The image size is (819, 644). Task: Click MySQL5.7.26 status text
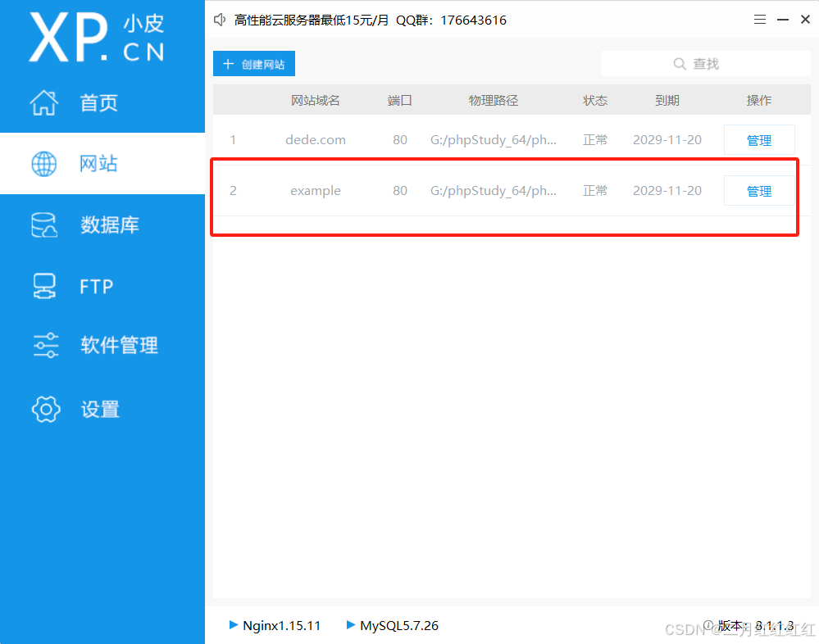399,625
